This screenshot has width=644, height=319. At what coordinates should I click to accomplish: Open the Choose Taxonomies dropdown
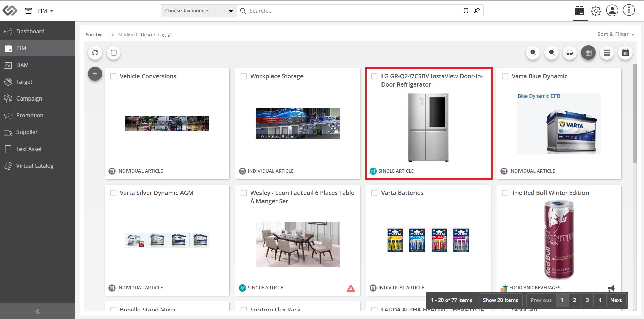[199, 11]
